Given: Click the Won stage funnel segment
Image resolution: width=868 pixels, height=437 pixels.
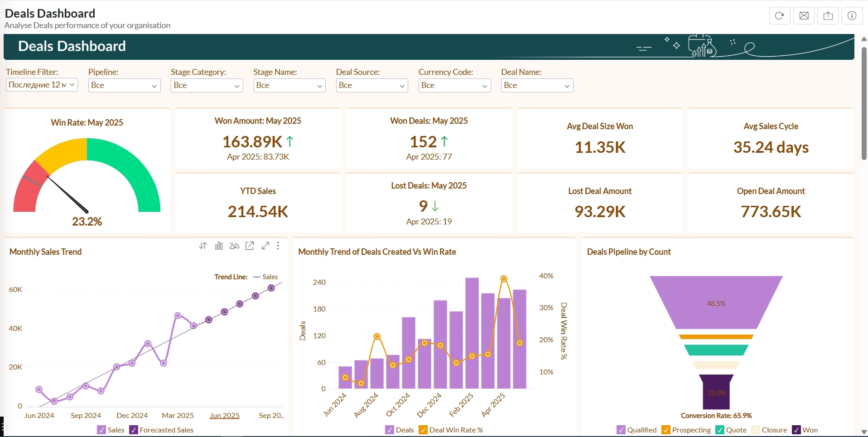Looking at the screenshot, I should click(x=716, y=392).
